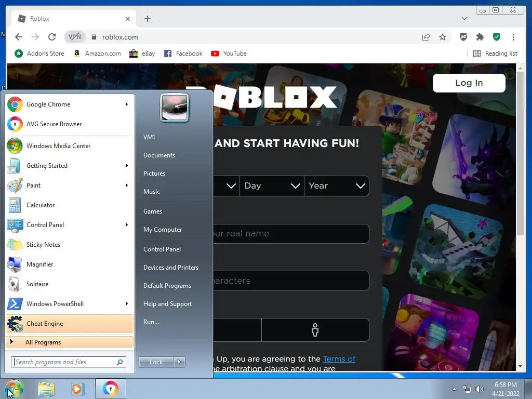Open the Extensions puzzle icon
This screenshot has height=399, width=532.
[x=480, y=37]
